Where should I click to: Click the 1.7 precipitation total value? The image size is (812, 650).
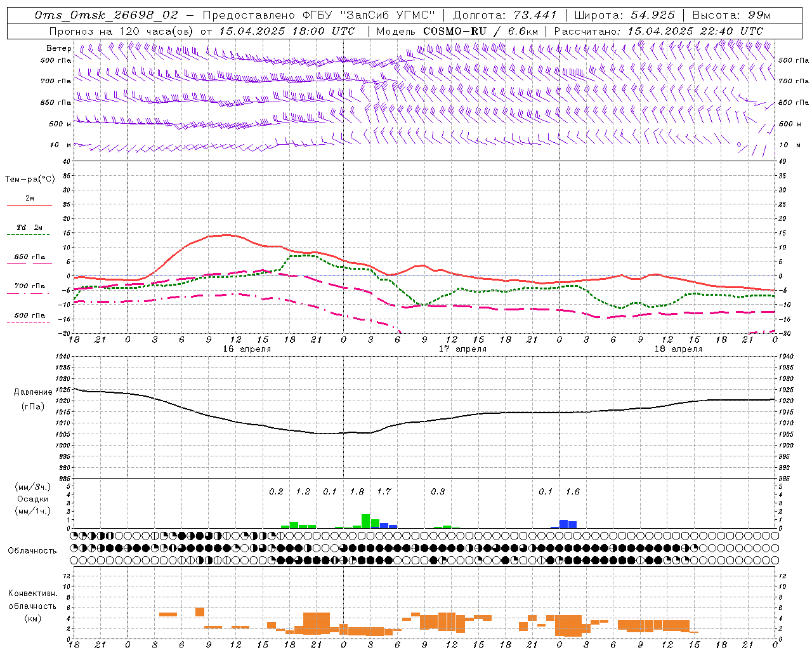point(384,492)
